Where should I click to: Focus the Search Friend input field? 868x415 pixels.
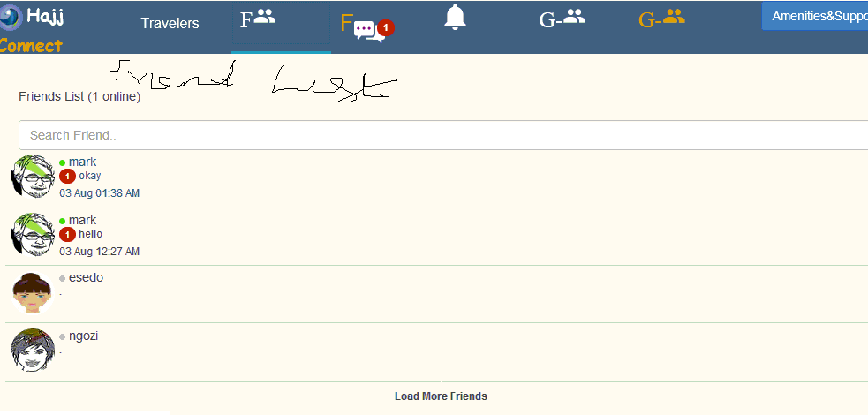coord(443,135)
